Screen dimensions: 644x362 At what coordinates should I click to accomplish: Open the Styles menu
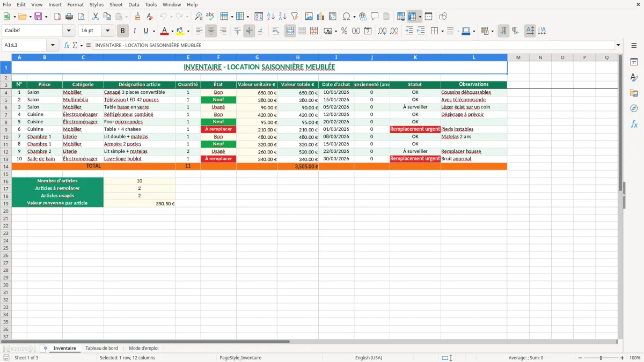click(97, 4)
